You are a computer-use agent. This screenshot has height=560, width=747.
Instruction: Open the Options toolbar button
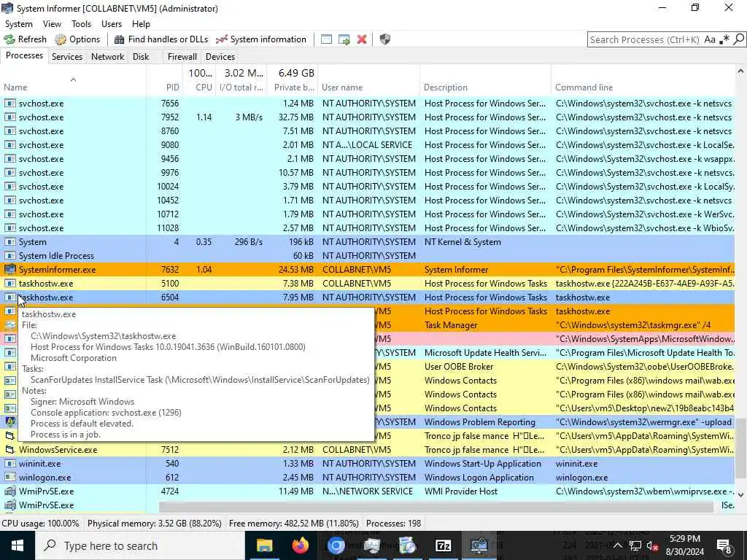click(77, 39)
